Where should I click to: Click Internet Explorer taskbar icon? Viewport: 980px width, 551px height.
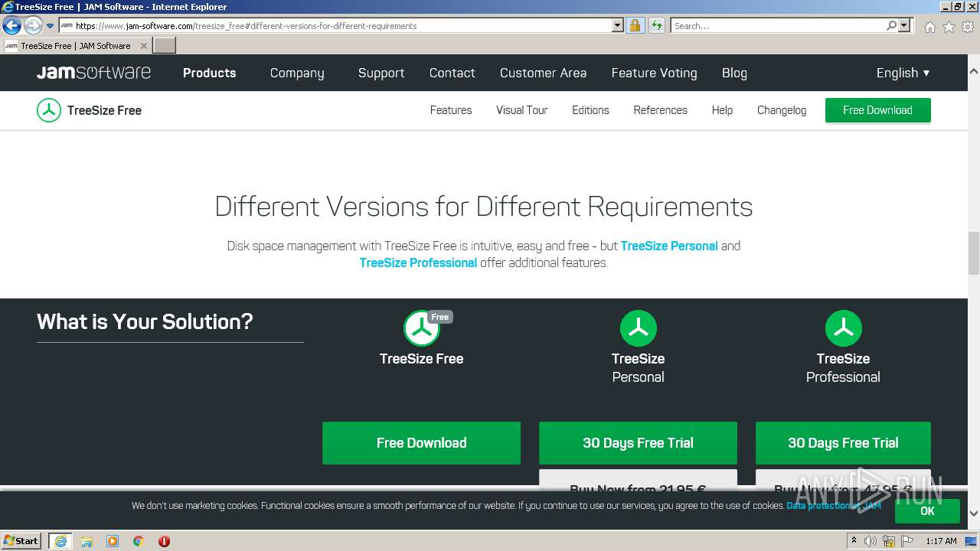tap(60, 541)
